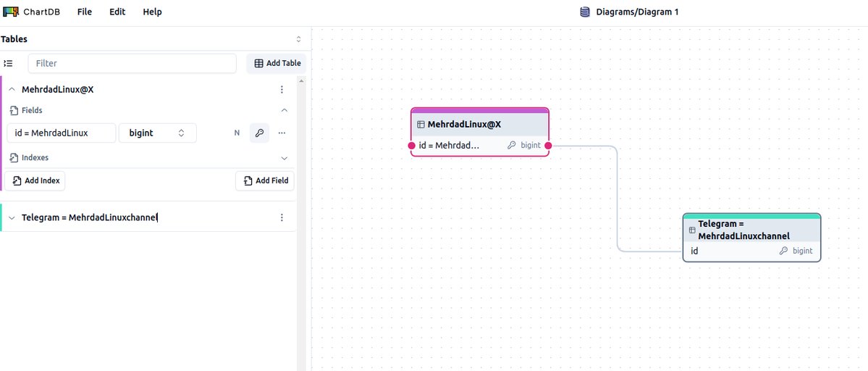The image size is (868, 371).
Task: Select the Telegram = MehrdadLinuxchannel node header
Action: [751, 230]
